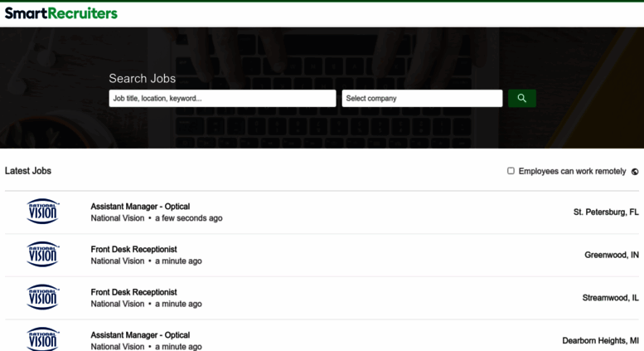Click 'Employees can work remotely' label
The height and width of the screenshot is (351, 644).
click(x=572, y=172)
